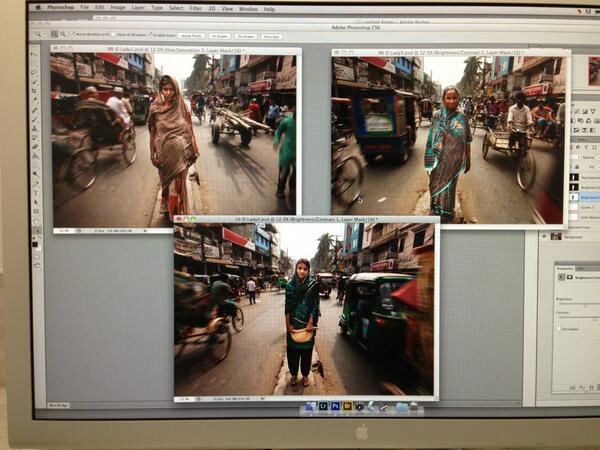Open Finder from the Dock
This screenshot has height=450, width=600.
click(x=311, y=406)
